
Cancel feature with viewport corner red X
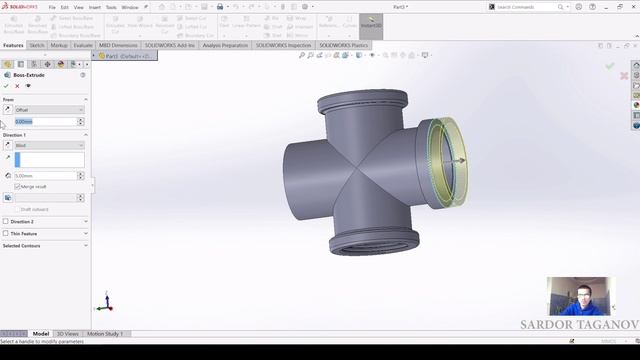point(624,76)
